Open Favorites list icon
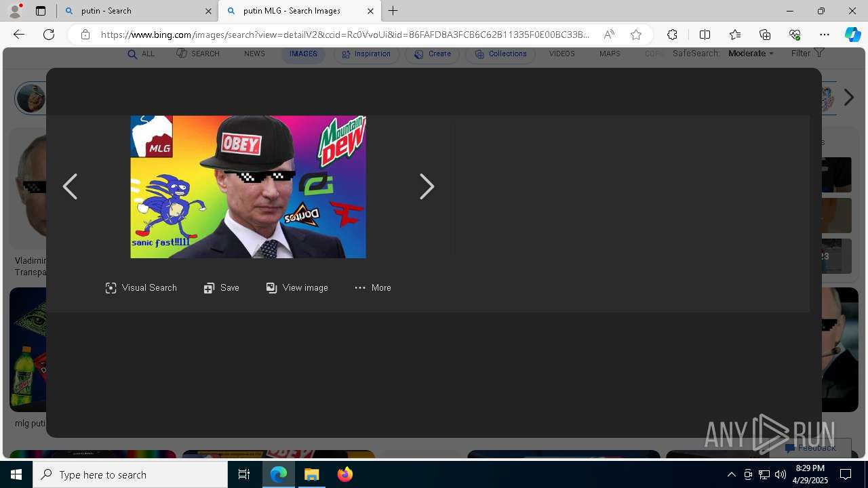The image size is (868, 488). tap(735, 35)
